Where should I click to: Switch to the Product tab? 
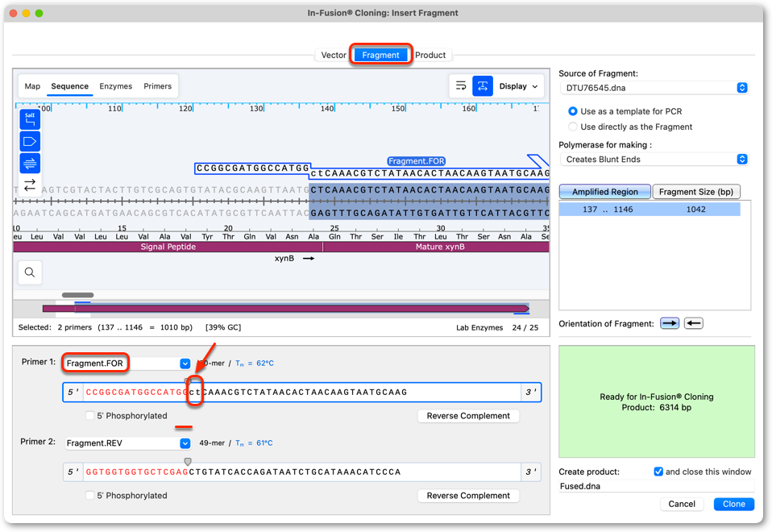coord(430,55)
